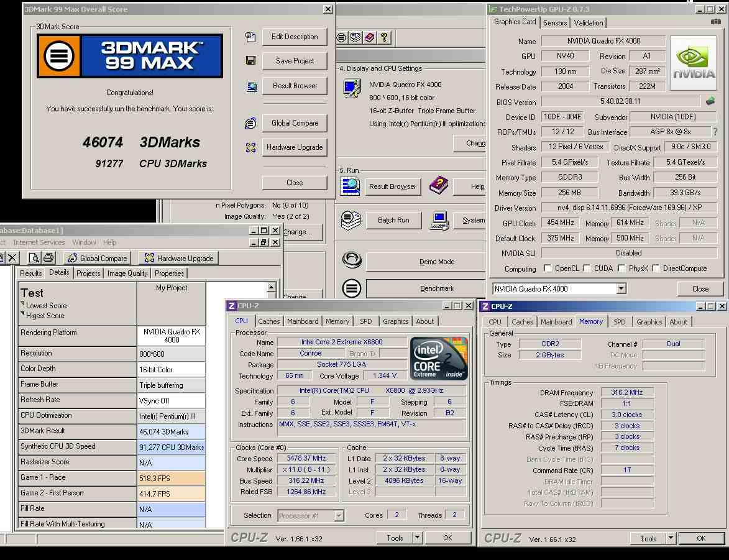This screenshot has height=560, width=729.
Task: Click the Core Speed value 3478.37 MHz
Action: point(306,458)
